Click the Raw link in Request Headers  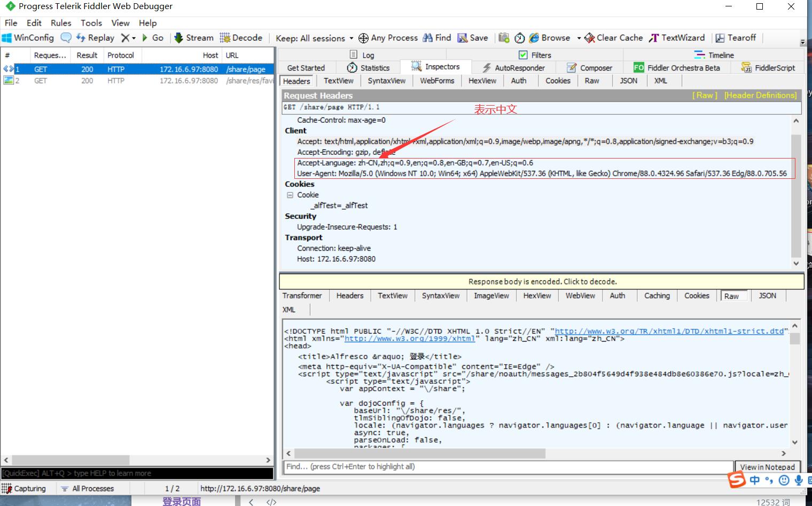[705, 95]
